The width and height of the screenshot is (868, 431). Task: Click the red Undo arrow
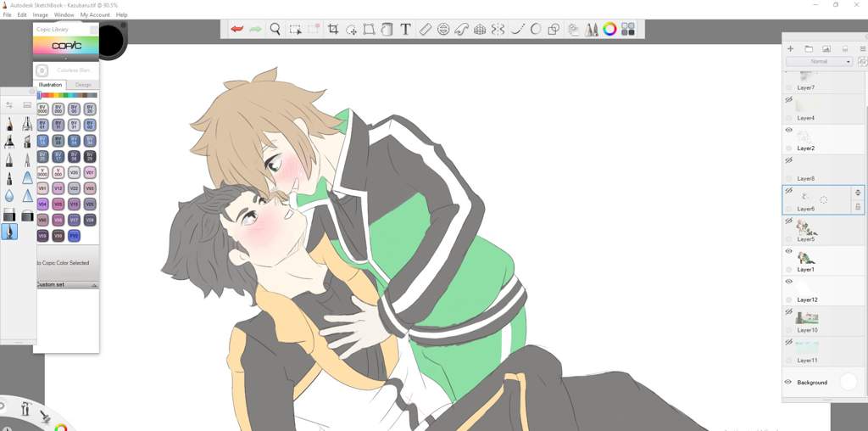pyautogui.click(x=237, y=30)
